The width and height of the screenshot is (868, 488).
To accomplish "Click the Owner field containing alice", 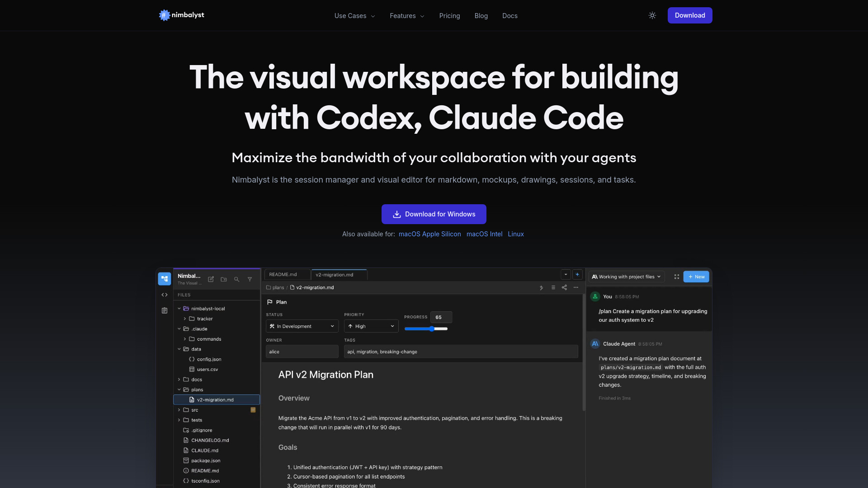I will pyautogui.click(x=302, y=352).
